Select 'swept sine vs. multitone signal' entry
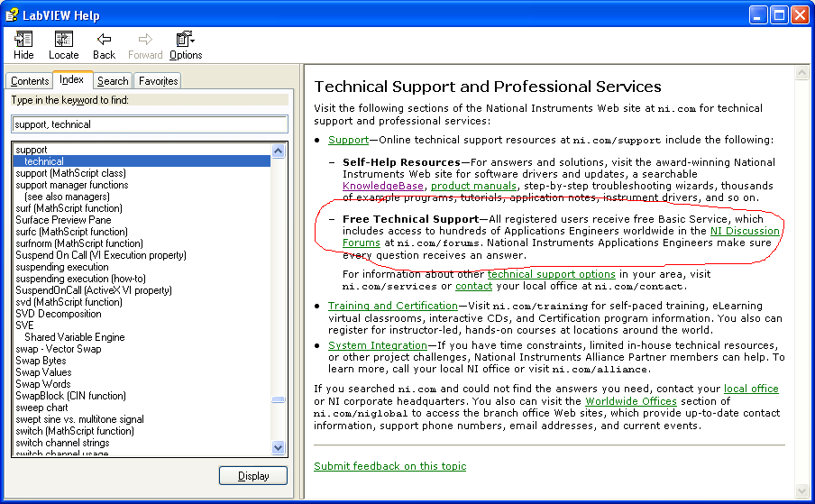Viewport: 815px width, 504px height. pyautogui.click(x=79, y=419)
